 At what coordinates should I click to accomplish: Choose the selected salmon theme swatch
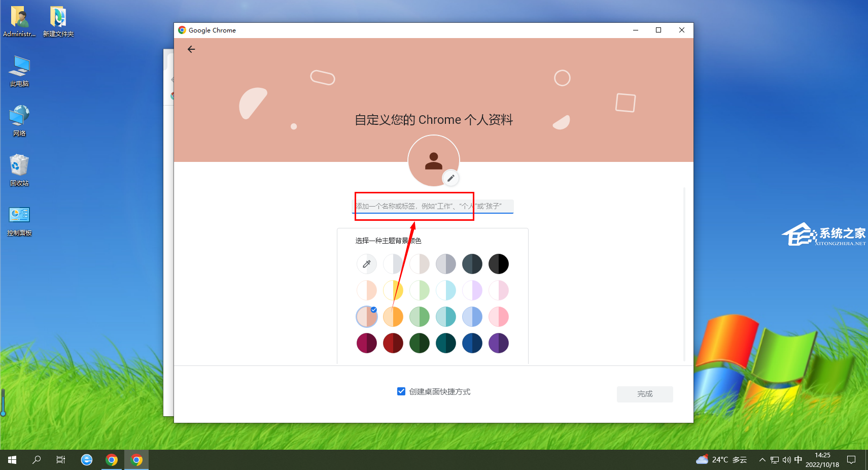click(367, 317)
